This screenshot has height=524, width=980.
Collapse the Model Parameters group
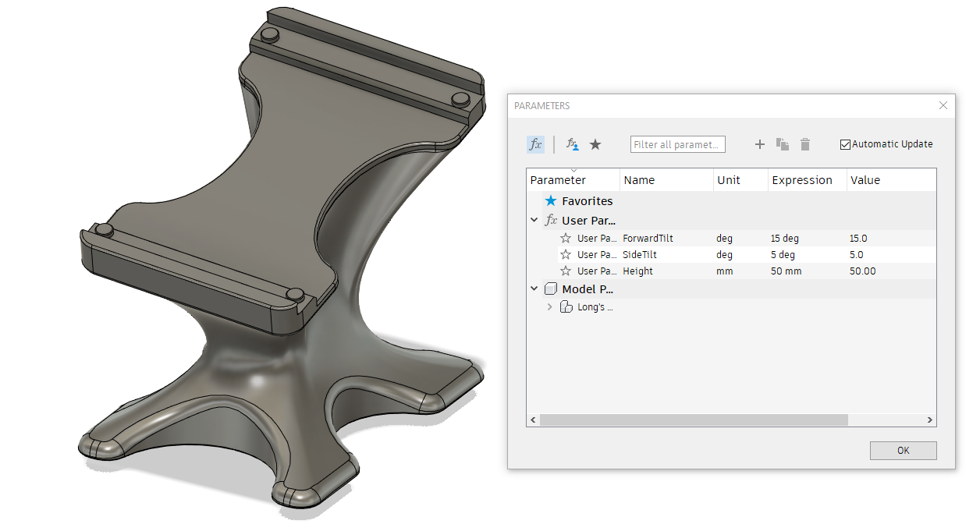tap(534, 289)
